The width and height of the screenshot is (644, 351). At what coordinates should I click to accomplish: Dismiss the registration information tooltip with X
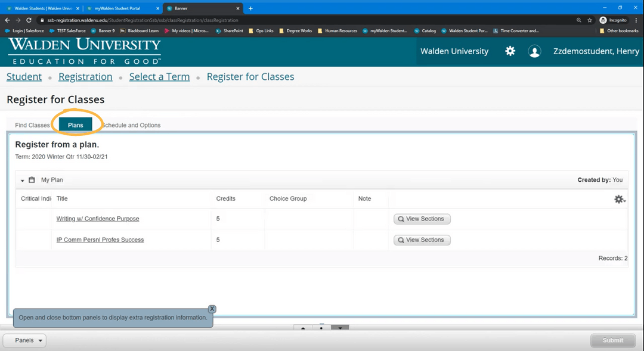[x=212, y=309]
